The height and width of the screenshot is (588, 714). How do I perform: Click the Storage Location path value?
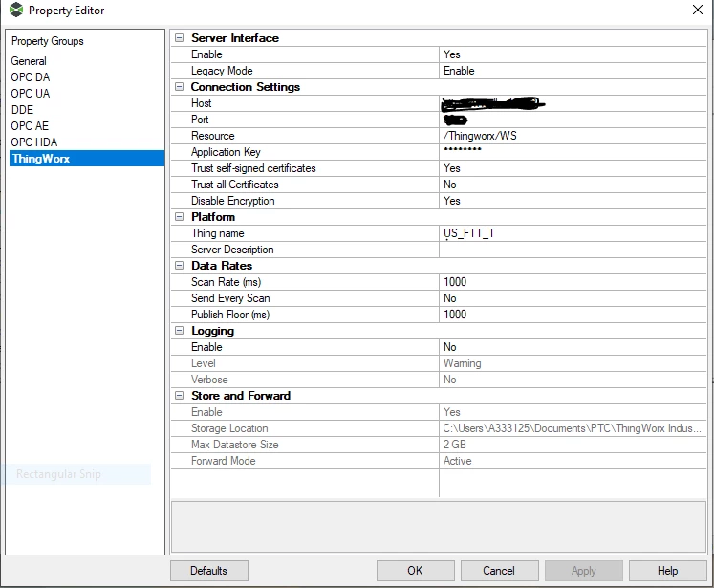tap(573, 428)
